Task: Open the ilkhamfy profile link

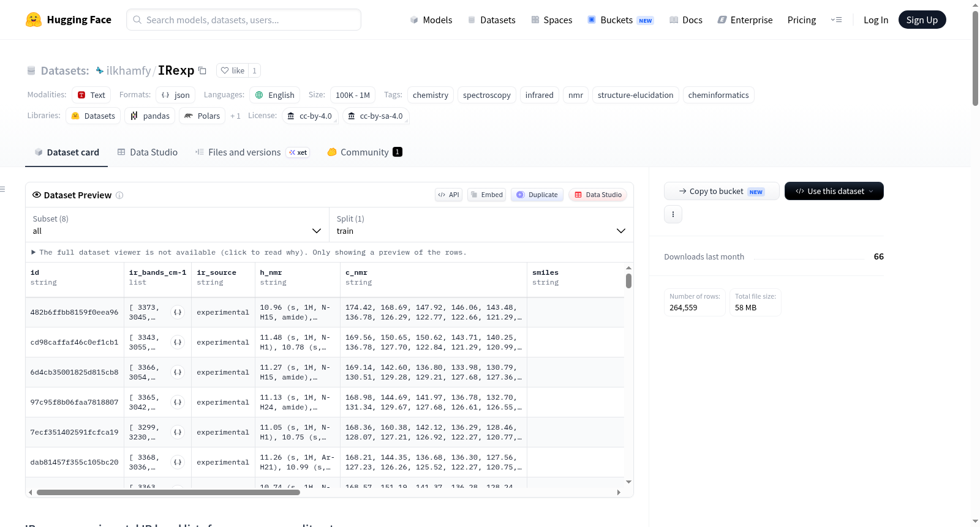Action: pyautogui.click(x=129, y=70)
